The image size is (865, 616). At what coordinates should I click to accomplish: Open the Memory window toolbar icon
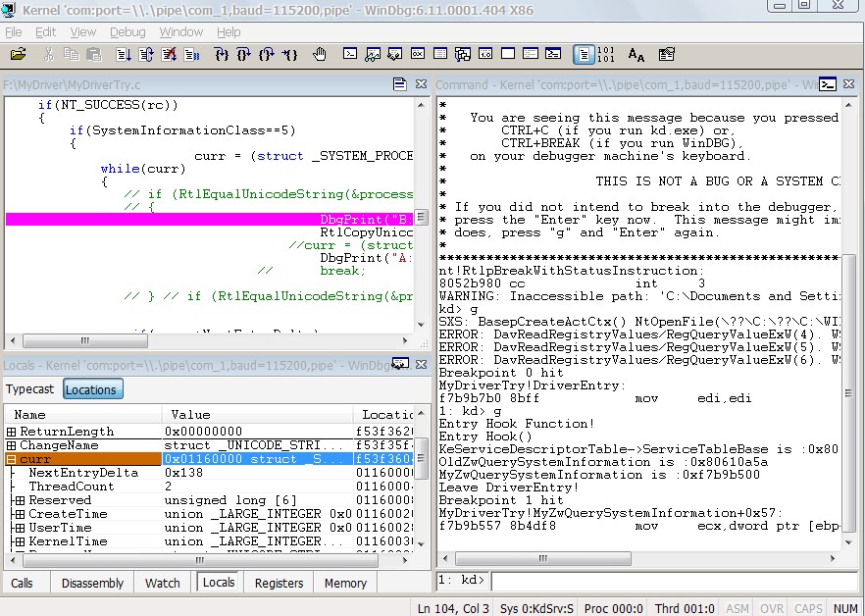point(440,54)
